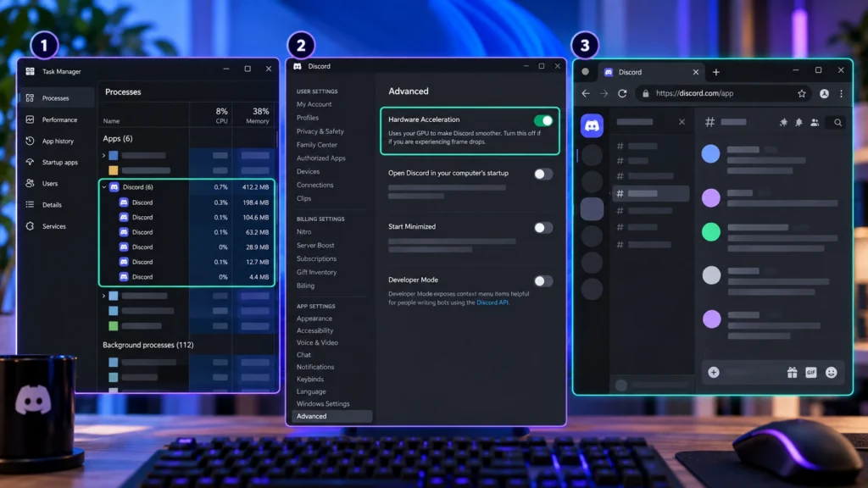The width and height of the screenshot is (868, 488).
Task: Select Discord process using 12.7 MB
Action: [187, 263]
